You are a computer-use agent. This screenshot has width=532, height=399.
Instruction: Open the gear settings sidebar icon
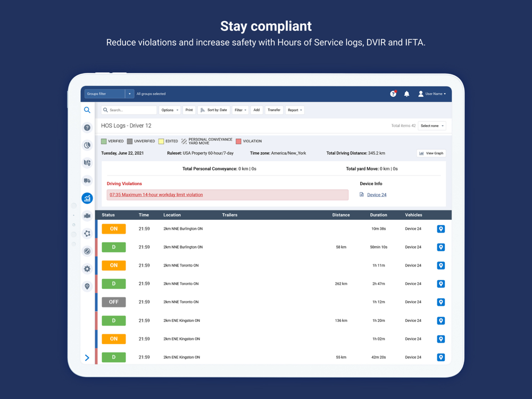tap(87, 269)
